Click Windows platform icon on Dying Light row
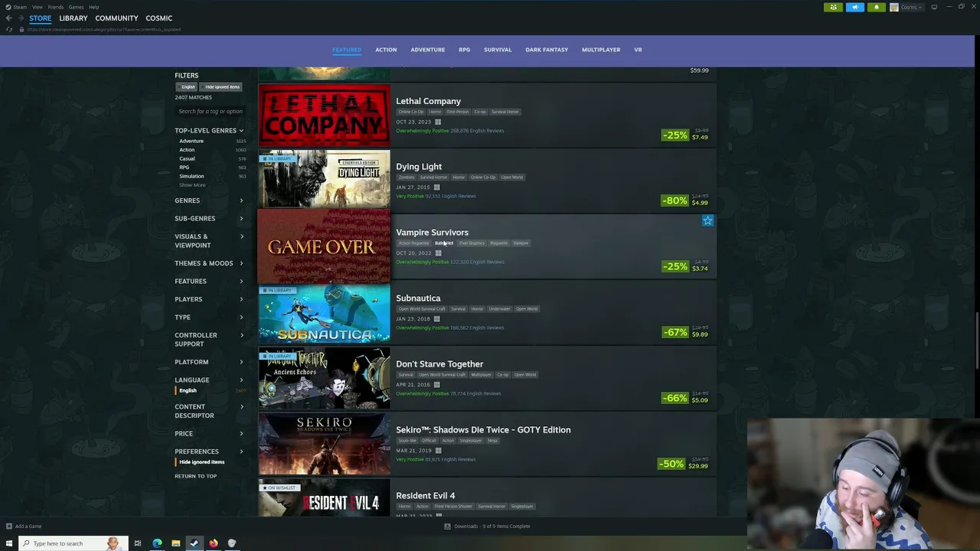 (x=437, y=187)
